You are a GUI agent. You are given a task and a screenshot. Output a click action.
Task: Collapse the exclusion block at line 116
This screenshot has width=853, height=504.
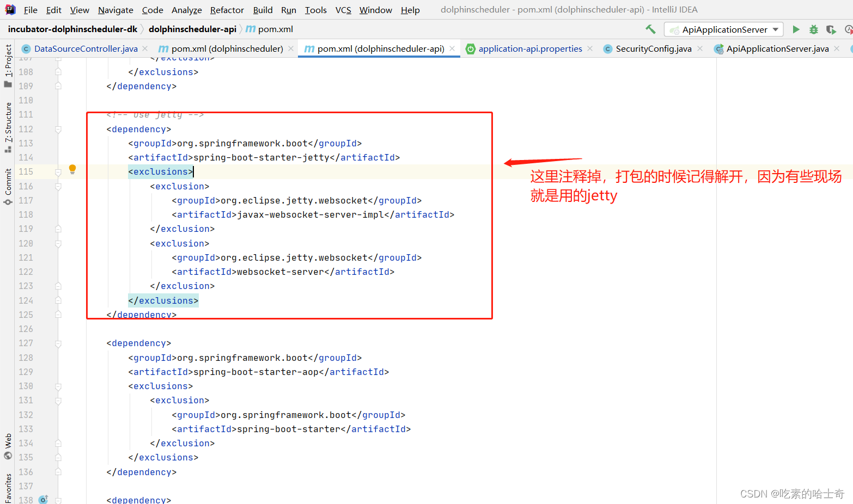58,187
